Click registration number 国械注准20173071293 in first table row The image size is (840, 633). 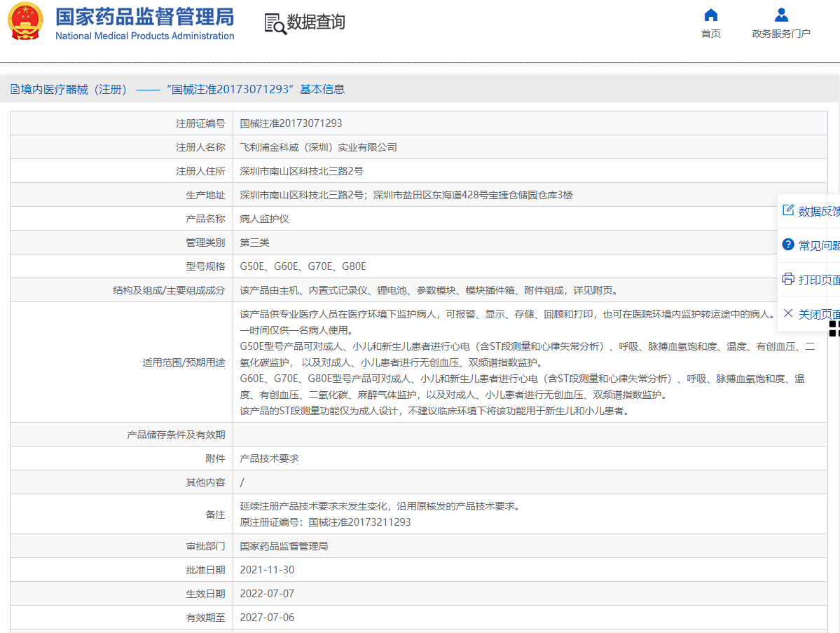[291, 123]
